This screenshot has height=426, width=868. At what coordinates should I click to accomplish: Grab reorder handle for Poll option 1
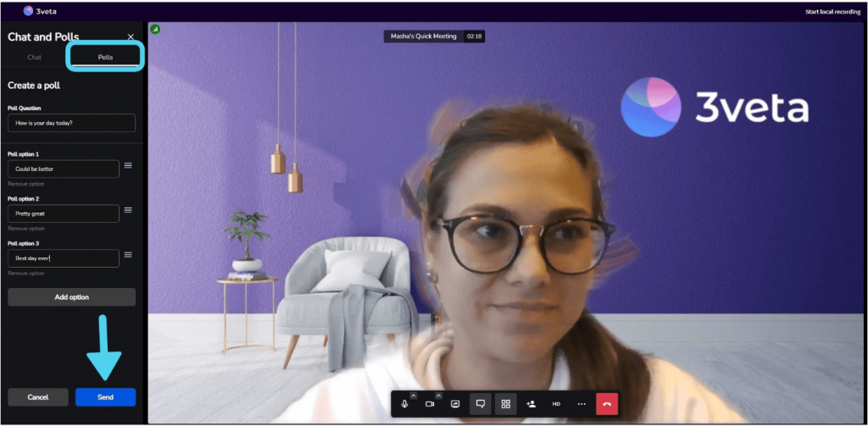point(128,165)
